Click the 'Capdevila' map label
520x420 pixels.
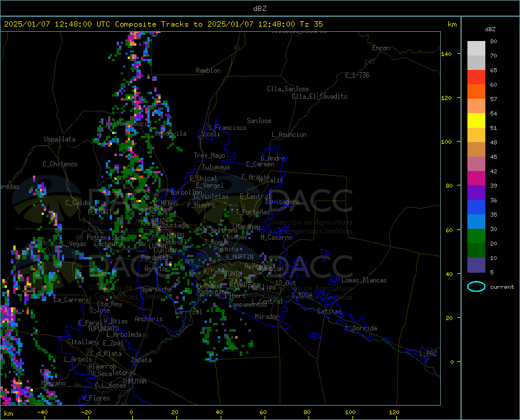tap(171, 133)
